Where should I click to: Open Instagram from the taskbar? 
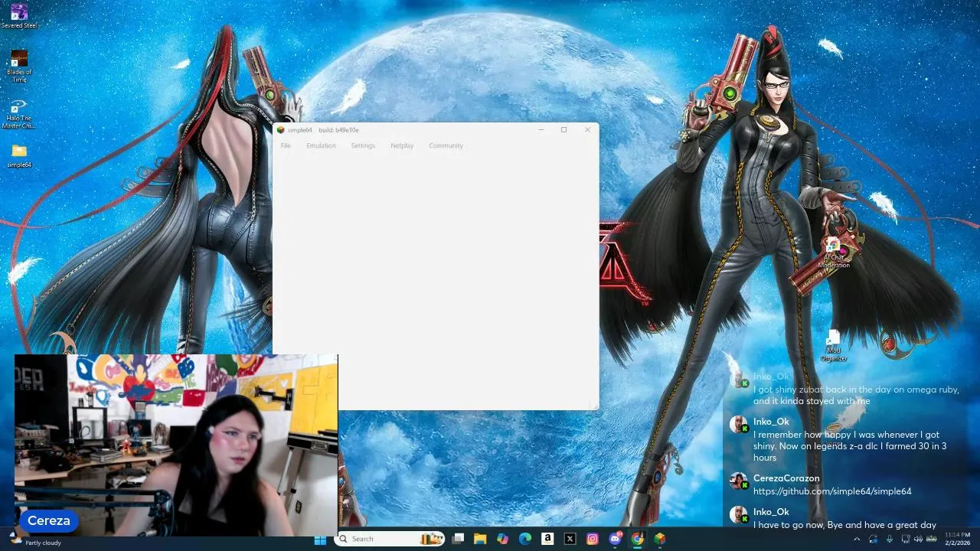(x=593, y=539)
